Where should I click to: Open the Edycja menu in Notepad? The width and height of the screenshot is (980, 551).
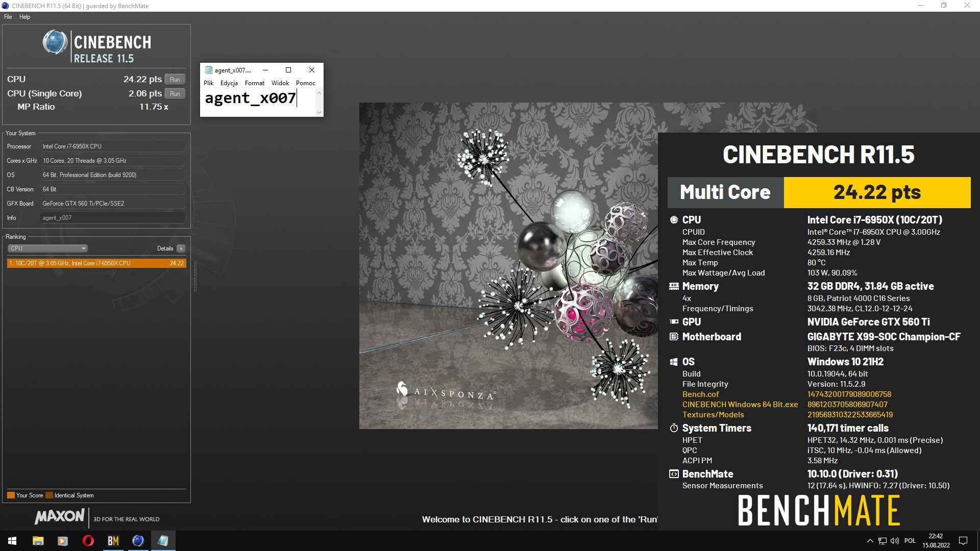pyautogui.click(x=229, y=83)
